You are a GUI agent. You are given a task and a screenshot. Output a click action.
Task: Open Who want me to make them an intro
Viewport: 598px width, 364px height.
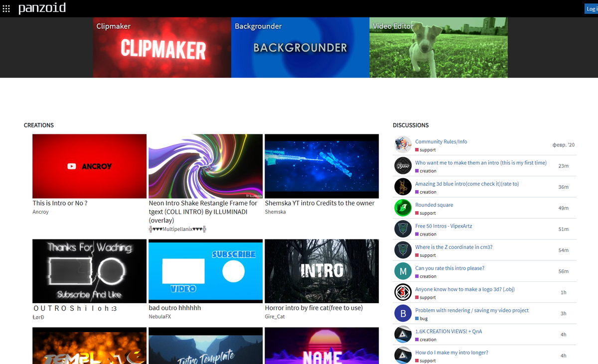pyautogui.click(x=481, y=163)
